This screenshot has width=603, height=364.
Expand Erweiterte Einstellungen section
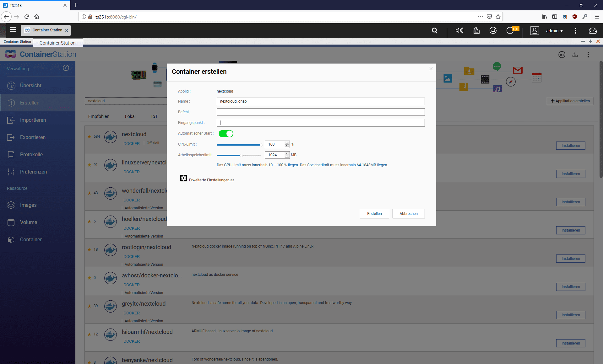coord(211,180)
